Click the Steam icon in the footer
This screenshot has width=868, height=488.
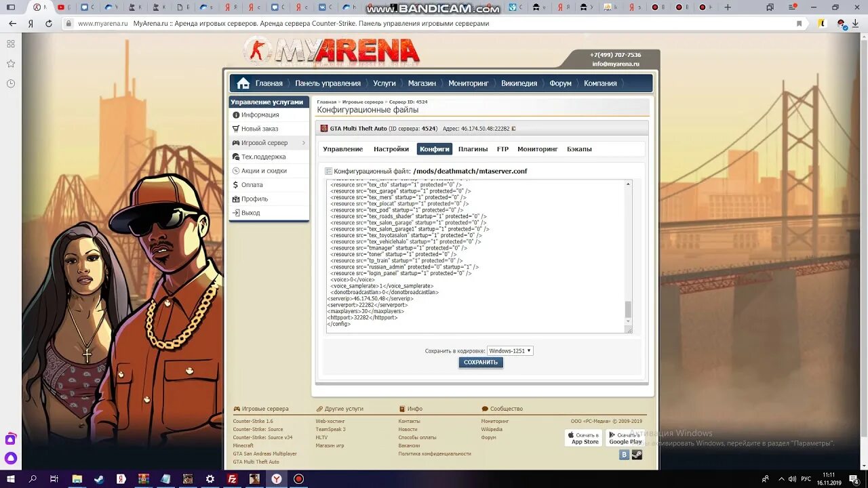pos(637,454)
